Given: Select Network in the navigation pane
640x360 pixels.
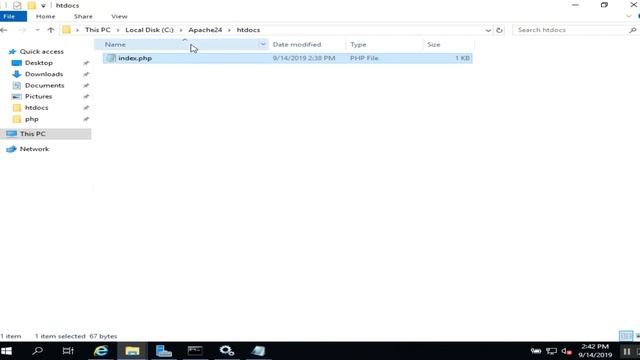Looking at the screenshot, I should [34, 149].
